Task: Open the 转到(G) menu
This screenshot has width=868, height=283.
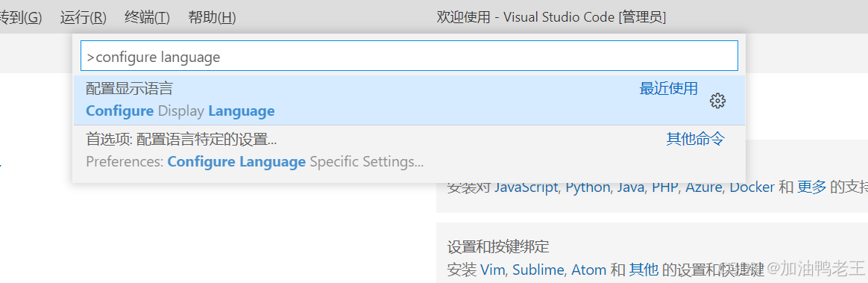Action: 20,18
